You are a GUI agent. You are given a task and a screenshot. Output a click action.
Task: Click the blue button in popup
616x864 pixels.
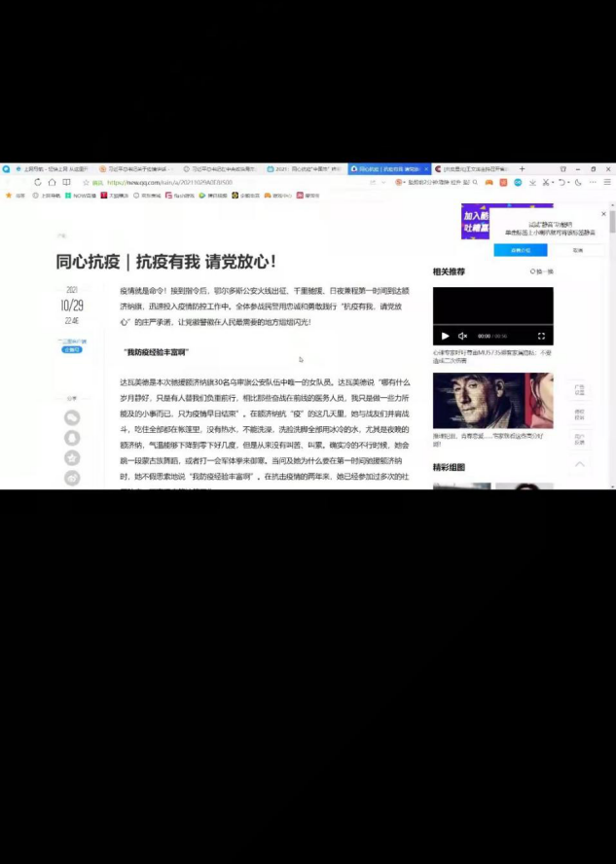[521, 250]
